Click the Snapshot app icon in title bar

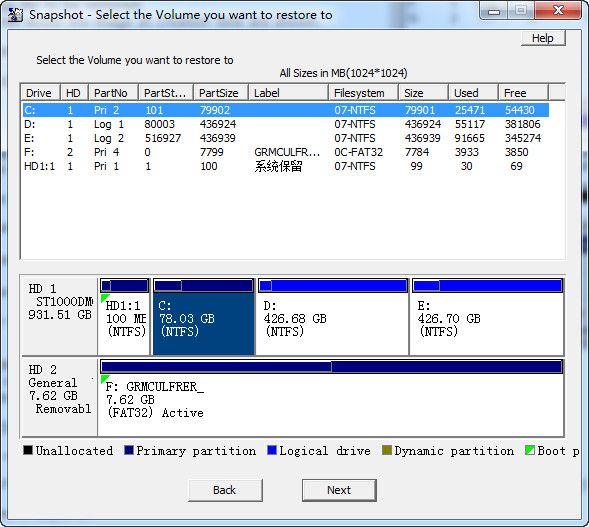click(x=15, y=14)
